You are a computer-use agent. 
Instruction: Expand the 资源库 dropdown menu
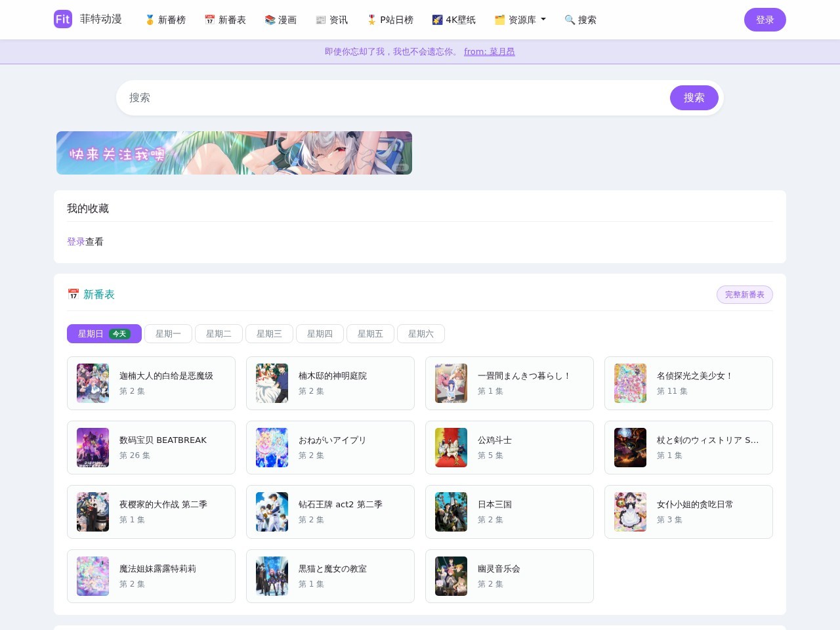tap(520, 20)
